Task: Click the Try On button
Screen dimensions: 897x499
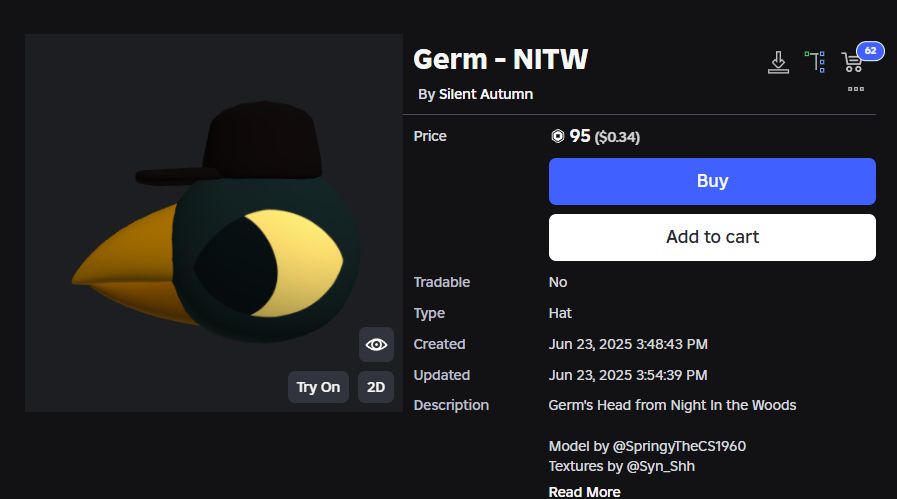Action: click(318, 387)
